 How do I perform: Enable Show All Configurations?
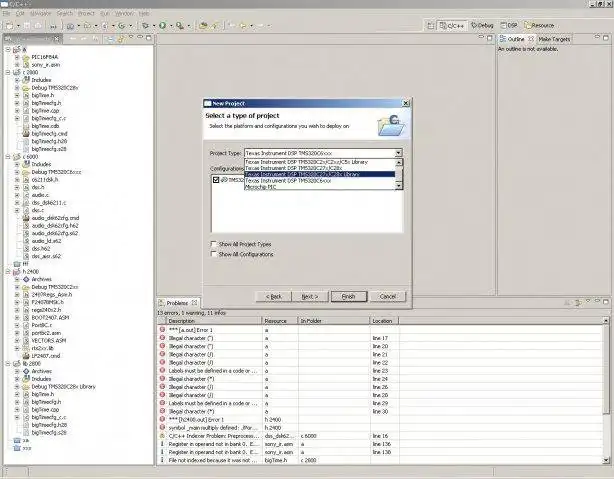(x=213, y=254)
